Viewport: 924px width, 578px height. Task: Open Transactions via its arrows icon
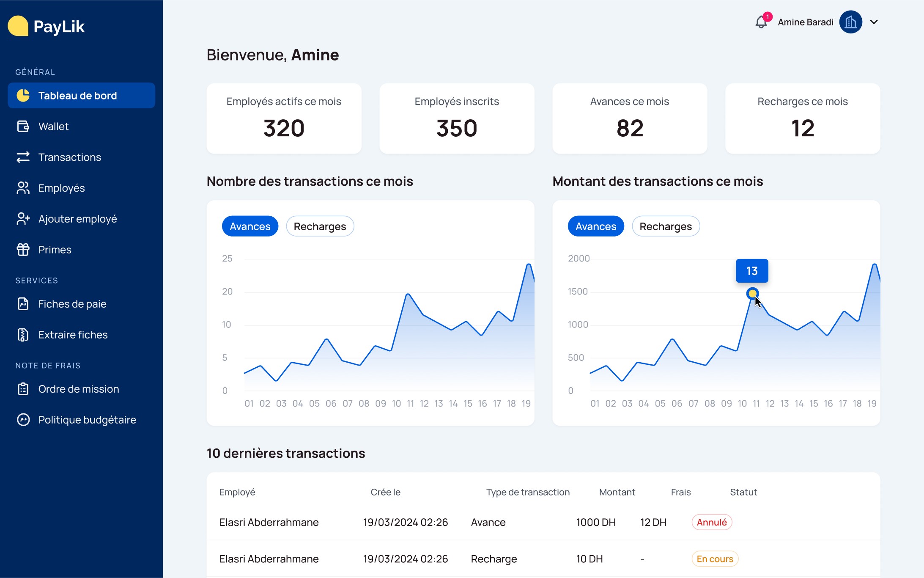click(x=23, y=157)
